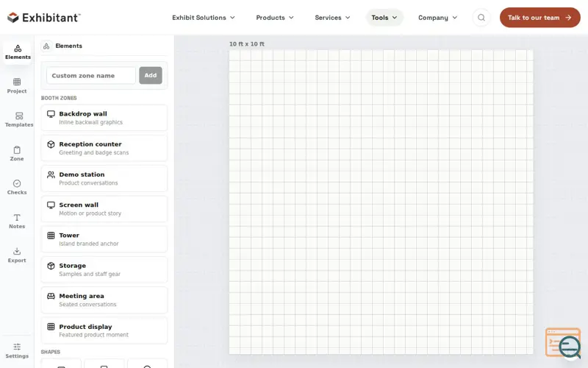Open the chat widget icon
This screenshot has height=368, width=588.
pyautogui.click(x=564, y=343)
